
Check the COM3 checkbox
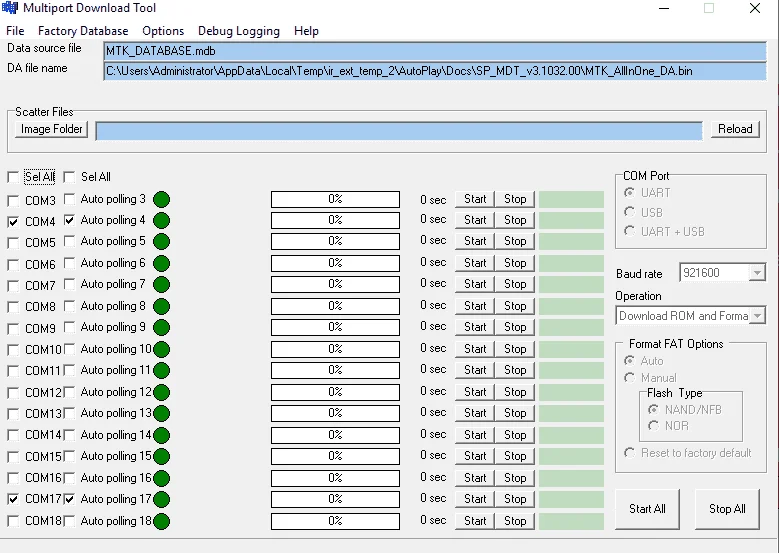pos(13,201)
